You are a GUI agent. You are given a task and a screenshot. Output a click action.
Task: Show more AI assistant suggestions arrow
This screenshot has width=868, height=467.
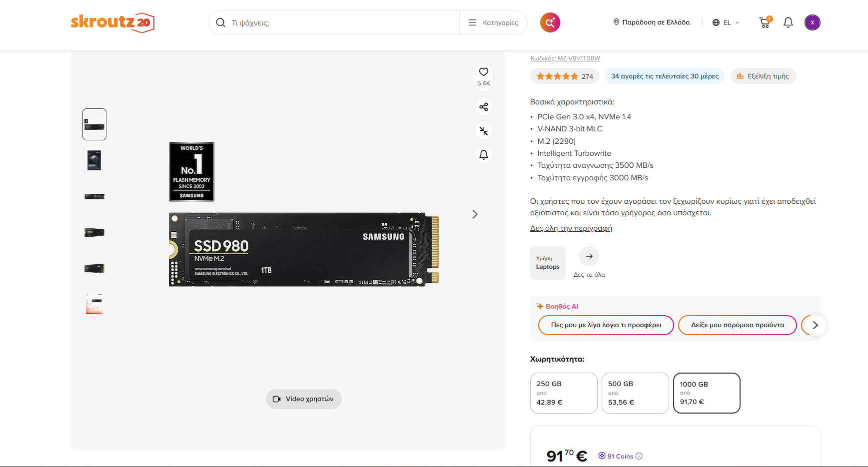point(815,325)
